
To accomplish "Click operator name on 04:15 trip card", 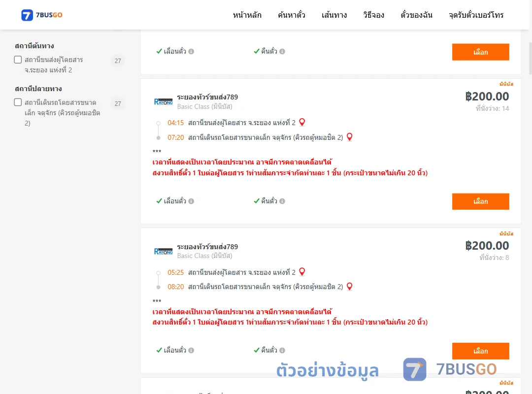I will click(x=207, y=97).
